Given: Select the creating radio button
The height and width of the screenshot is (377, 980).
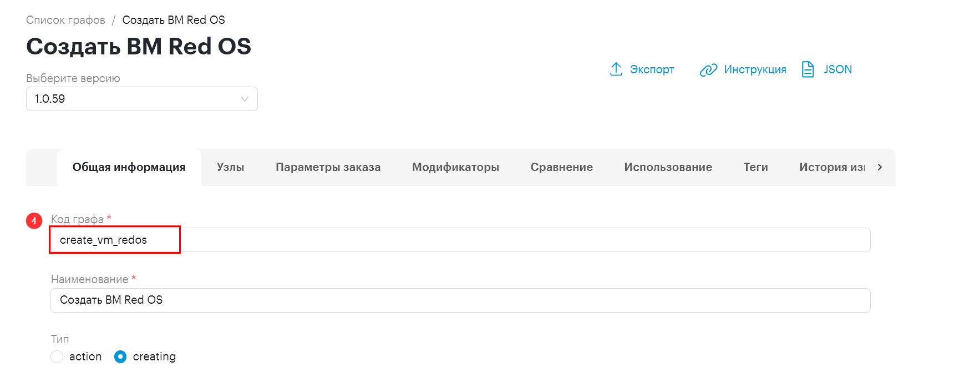Looking at the screenshot, I should click(x=120, y=356).
